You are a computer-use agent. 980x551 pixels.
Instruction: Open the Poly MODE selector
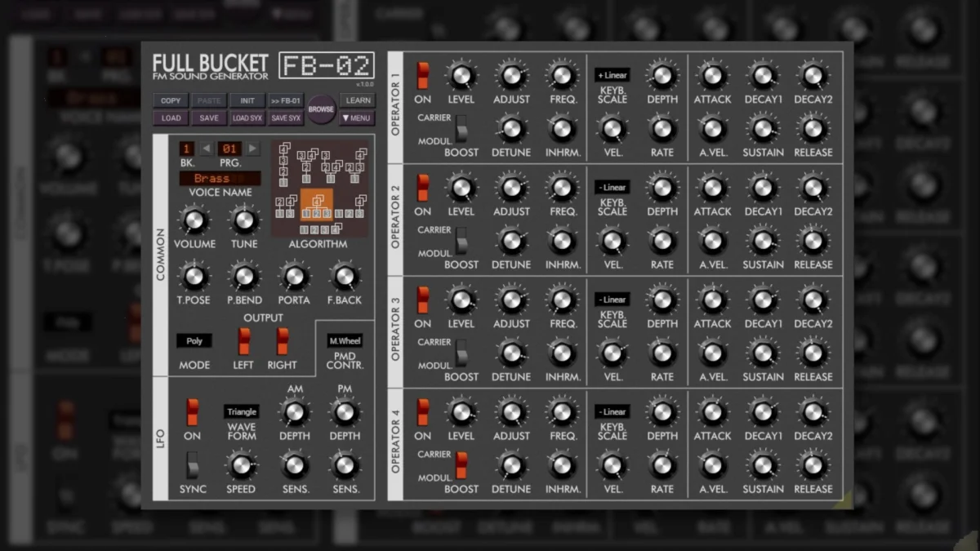coord(194,341)
